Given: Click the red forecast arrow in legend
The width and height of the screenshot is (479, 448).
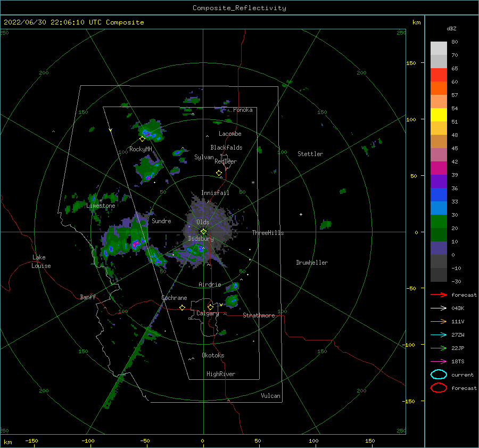Looking at the screenshot, I should 439,295.
